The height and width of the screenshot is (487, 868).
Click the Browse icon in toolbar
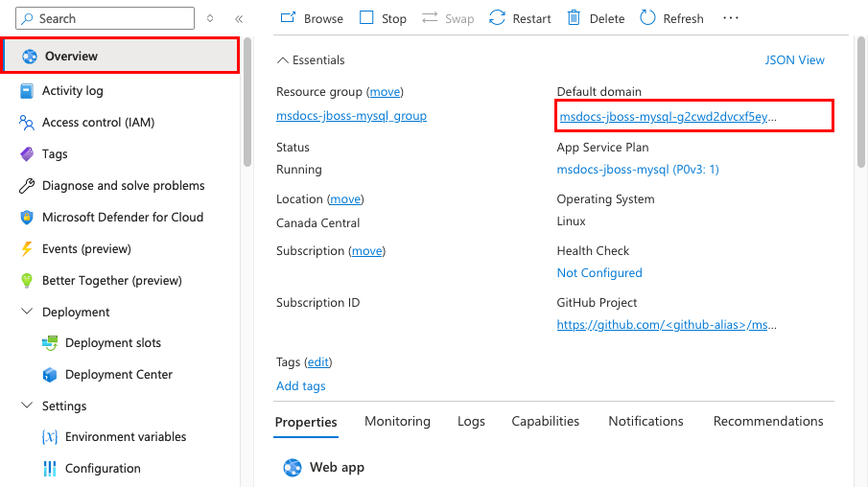[288, 18]
